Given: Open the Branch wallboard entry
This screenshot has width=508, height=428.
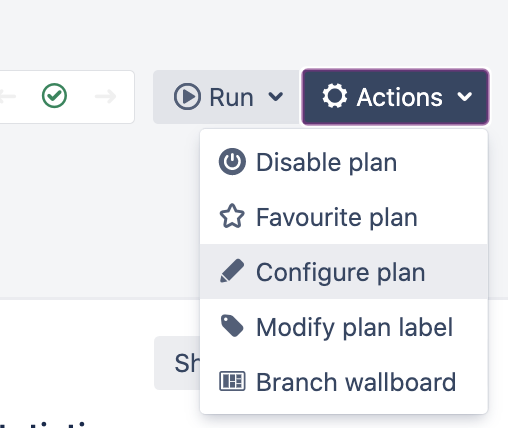Looking at the screenshot, I should click(344, 381).
